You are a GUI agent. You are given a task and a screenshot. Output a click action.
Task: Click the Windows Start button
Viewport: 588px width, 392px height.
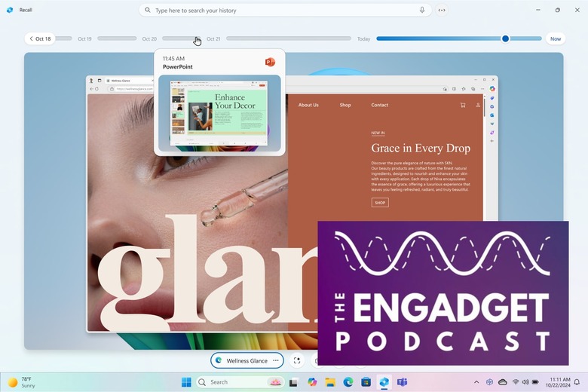(186, 382)
